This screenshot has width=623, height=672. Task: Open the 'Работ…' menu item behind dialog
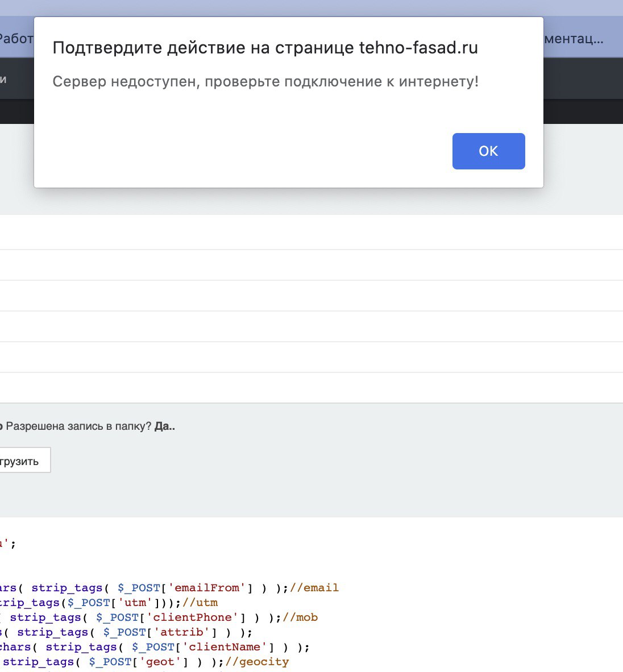coord(16,39)
